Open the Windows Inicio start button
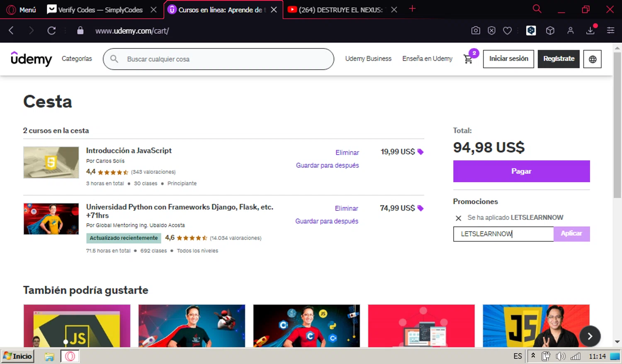This screenshot has width=622, height=364. pos(18,356)
